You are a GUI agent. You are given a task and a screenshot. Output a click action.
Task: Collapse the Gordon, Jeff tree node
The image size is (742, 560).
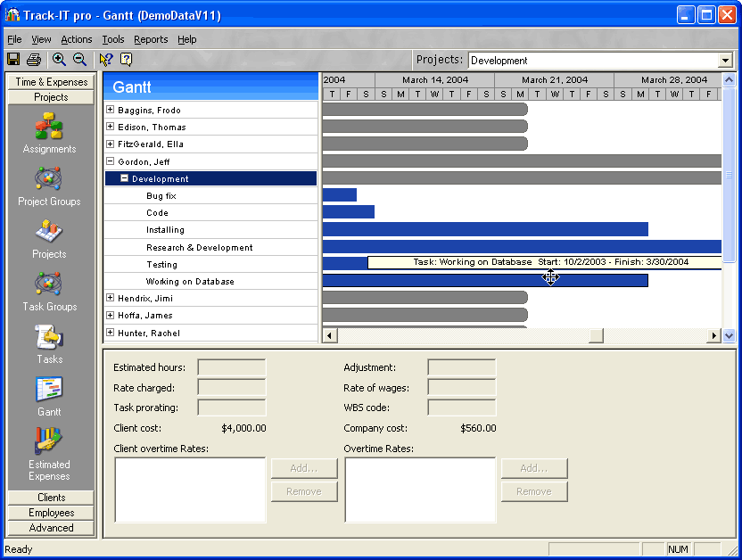[x=110, y=161]
